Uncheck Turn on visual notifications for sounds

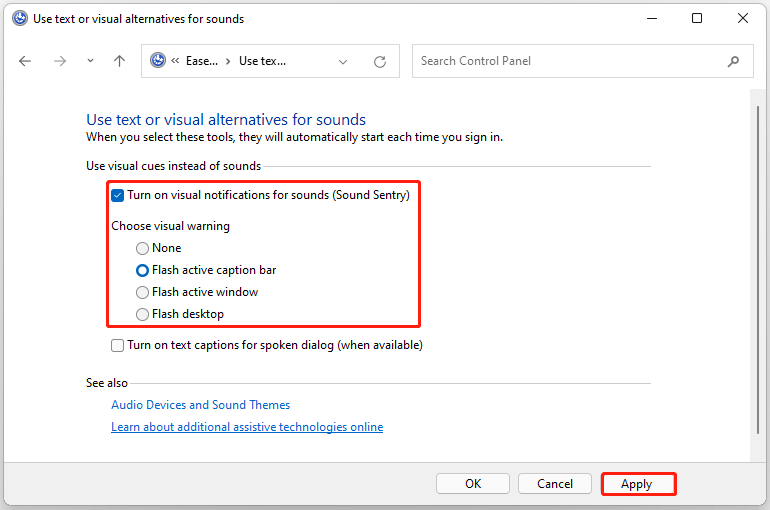click(x=118, y=195)
